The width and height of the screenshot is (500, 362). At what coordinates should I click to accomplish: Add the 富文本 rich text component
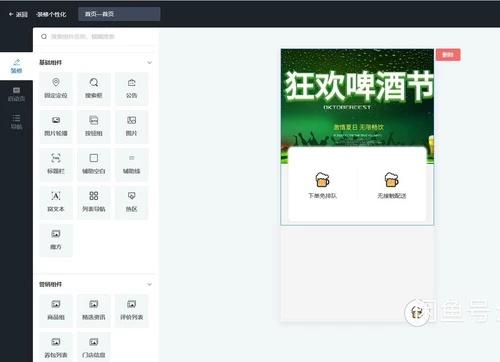click(x=56, y=202)
